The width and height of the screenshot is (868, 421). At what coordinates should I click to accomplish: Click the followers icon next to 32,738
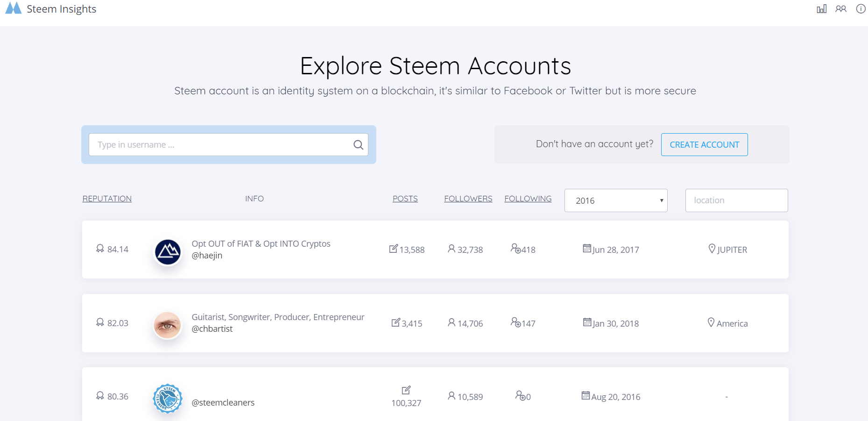[x=451, y=249]
